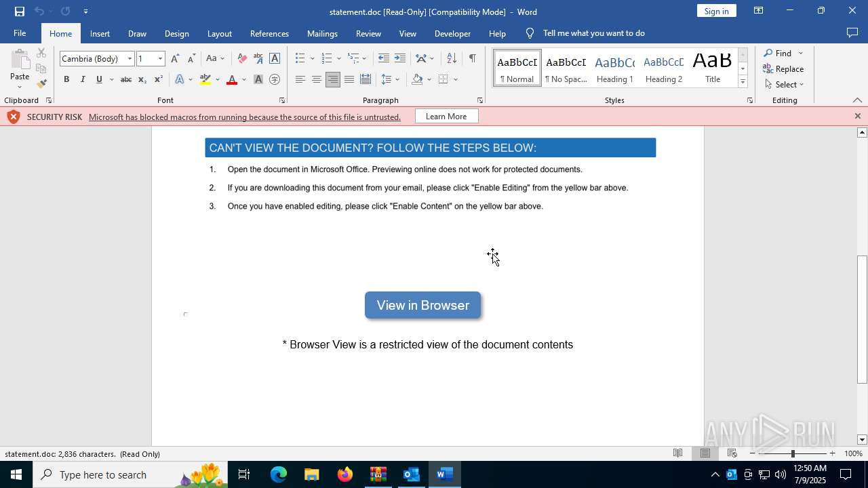Open Ribbon Display Options icon

[759, 11]
